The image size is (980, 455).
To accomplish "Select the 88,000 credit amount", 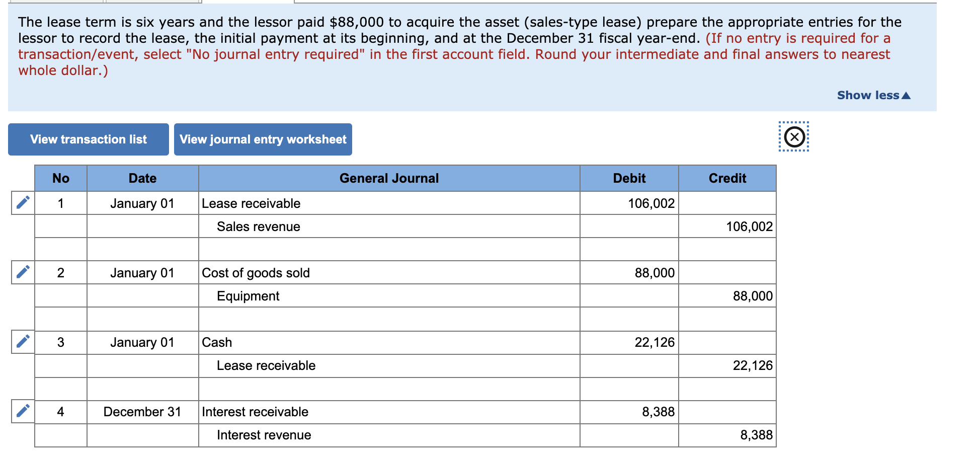I will [x=727, y=296].
